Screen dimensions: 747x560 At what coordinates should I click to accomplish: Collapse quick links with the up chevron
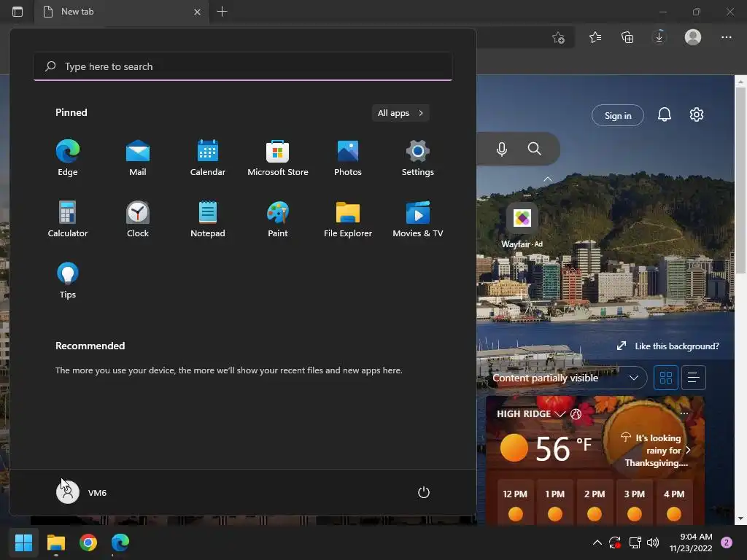[548, 179]
